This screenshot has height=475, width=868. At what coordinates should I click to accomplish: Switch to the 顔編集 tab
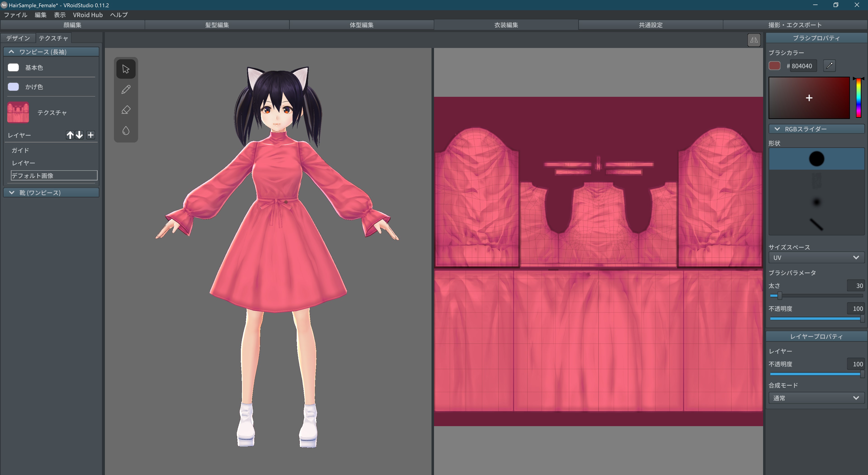(72, 25)
